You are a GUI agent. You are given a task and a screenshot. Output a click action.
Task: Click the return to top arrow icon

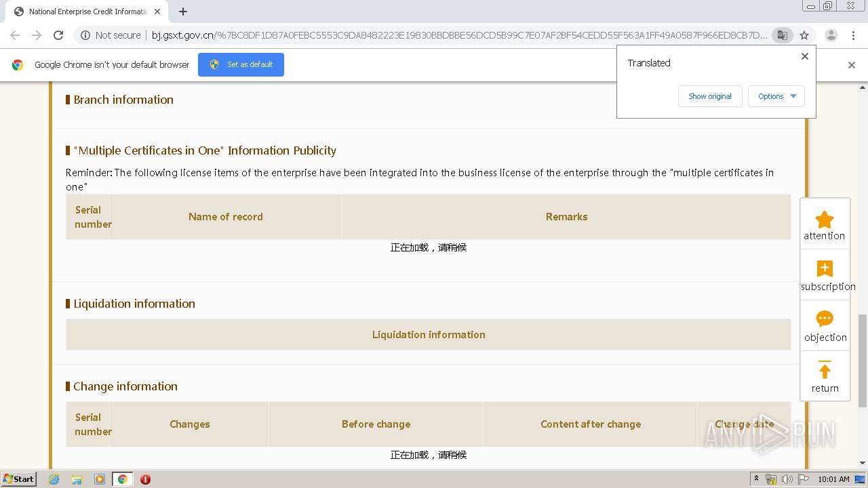[x=824, y=370]
